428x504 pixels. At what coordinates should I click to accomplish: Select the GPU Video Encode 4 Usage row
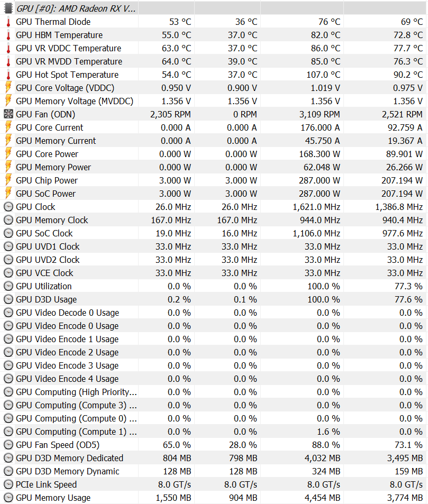[214, 379]
